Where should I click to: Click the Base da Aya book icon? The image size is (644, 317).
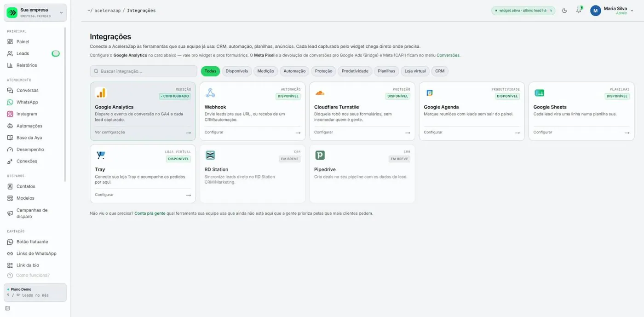pyautogui.click(x=10, y=138)
